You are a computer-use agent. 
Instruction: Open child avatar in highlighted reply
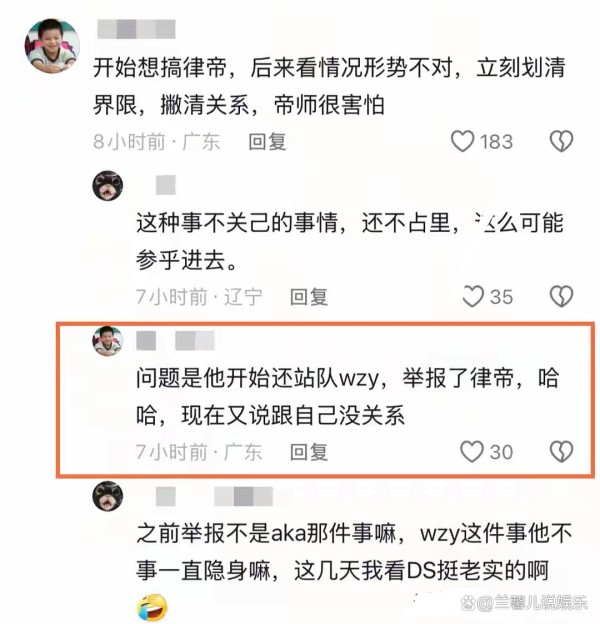pos(108,341)
